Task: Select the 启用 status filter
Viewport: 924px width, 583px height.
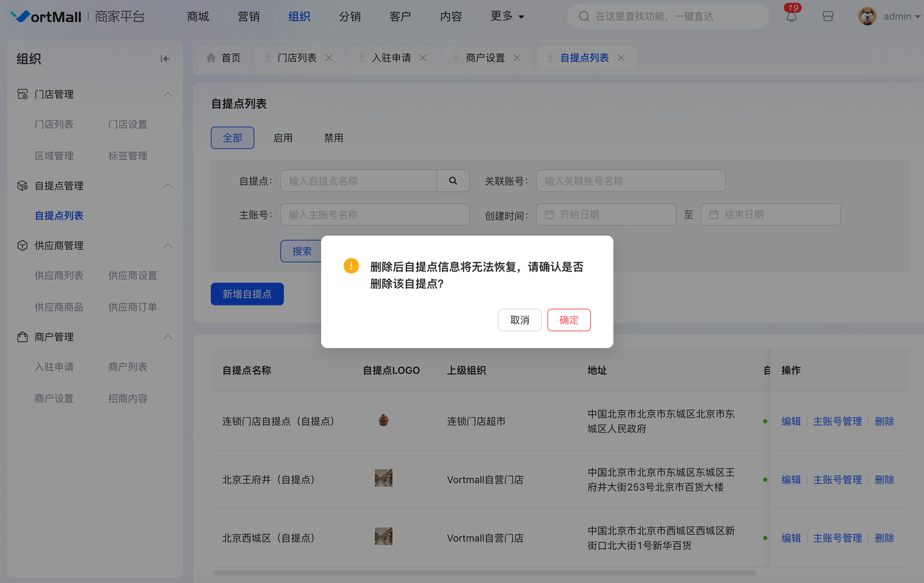Action: tap(282, 138)
